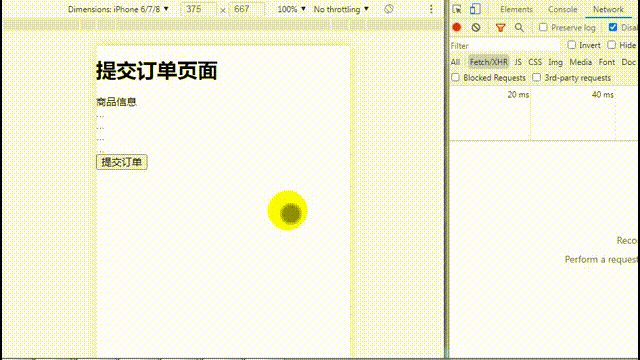640x360 pixels.
Task: Open the No throttling dropdown
Action: coord(341,9)
